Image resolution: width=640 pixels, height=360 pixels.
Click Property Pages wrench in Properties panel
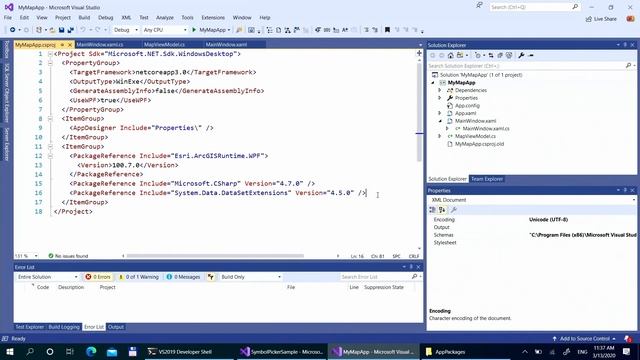[x=453, y=210]
